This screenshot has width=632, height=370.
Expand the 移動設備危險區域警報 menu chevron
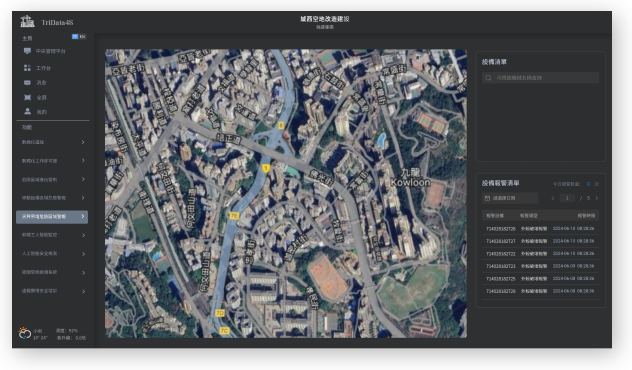83,197
